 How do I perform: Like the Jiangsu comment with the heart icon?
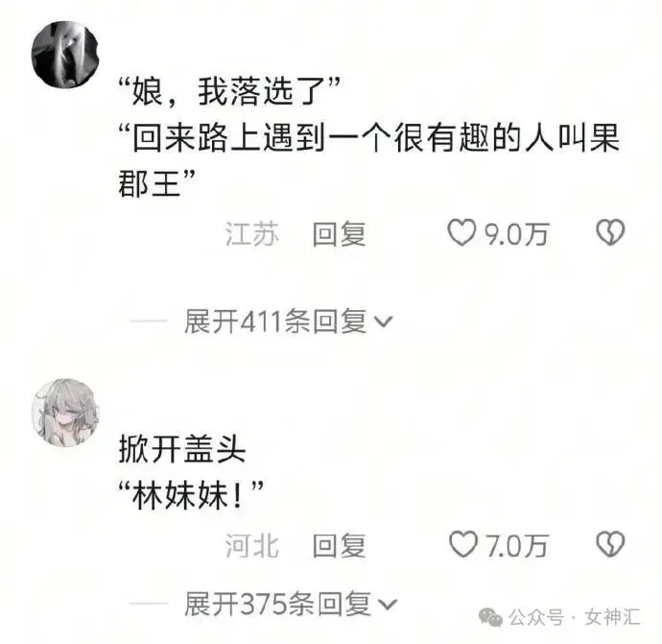pyautogui.click(x=461, y=232)
